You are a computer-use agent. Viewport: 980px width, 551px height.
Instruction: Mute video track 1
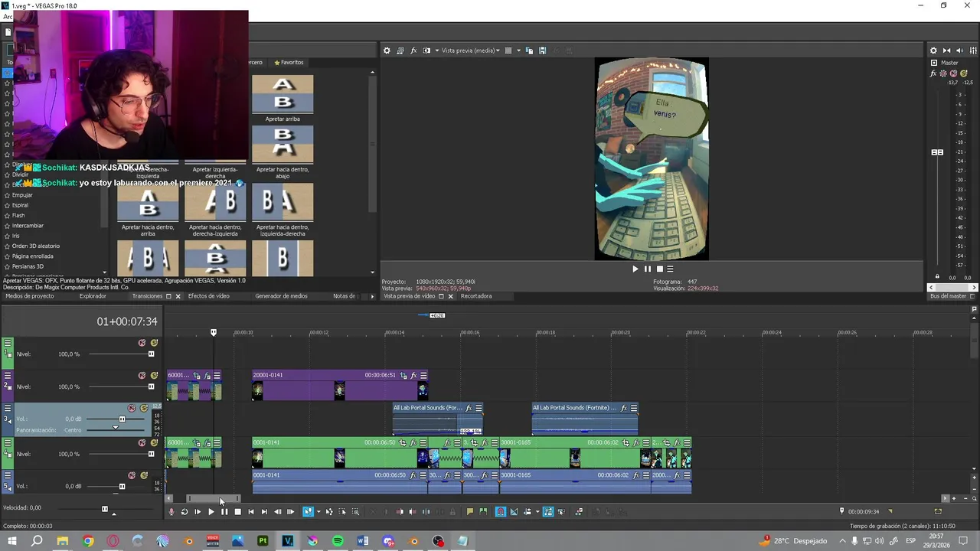[142, 343]
